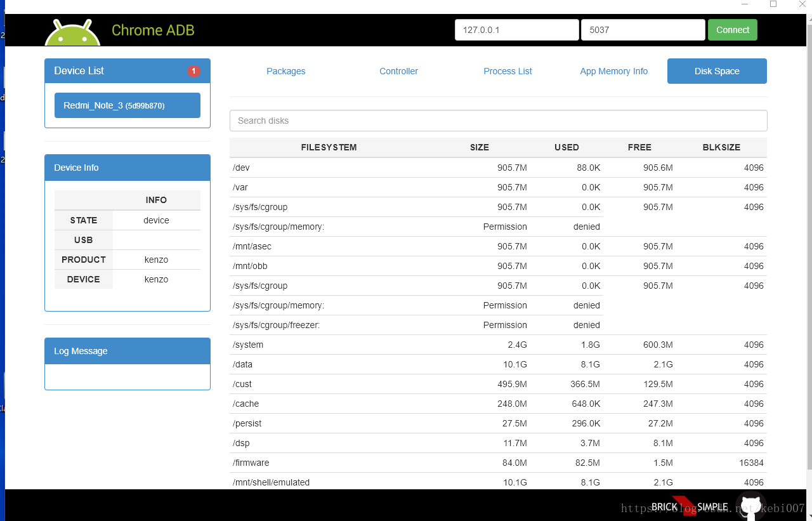
Task: Click the DEVICE row label
Action: click(84, 279)
